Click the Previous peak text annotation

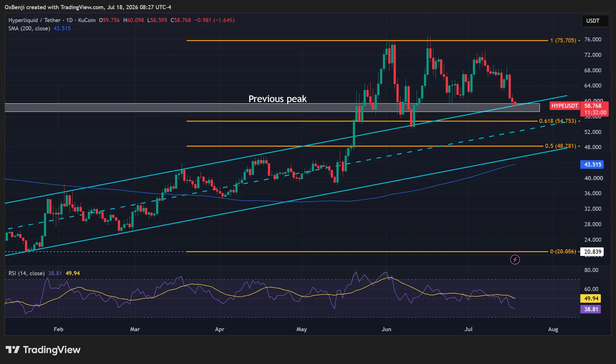pyautogui.click(x=277, y=99)
